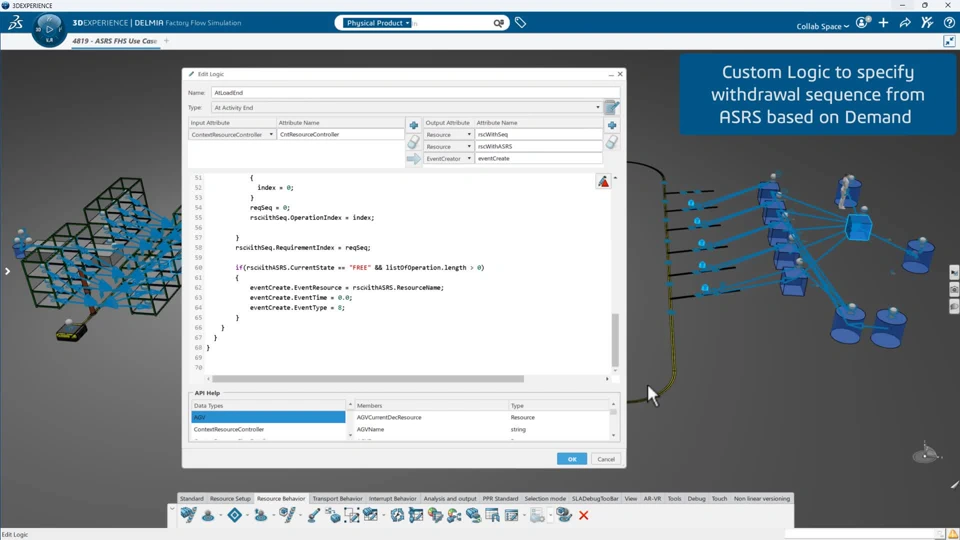Switch to the Standard toolbar tab
Image resolution: width=960 pixels, height=540 pixels.
[x=192, y=499]
